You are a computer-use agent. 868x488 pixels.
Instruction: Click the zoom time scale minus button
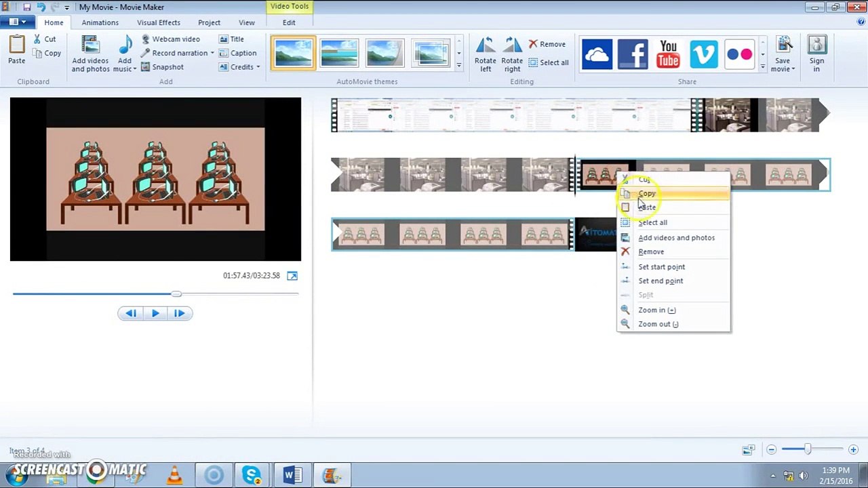[771, 449]
